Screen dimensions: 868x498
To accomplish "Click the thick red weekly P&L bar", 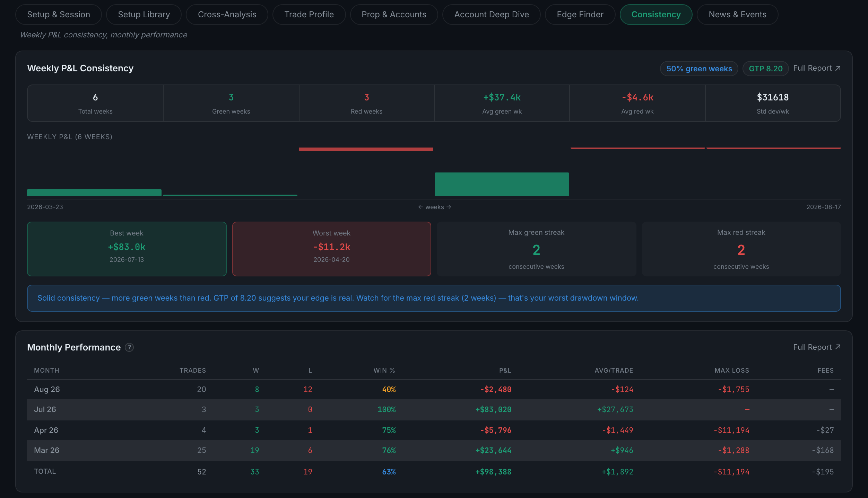I will [x=366, y=149].
